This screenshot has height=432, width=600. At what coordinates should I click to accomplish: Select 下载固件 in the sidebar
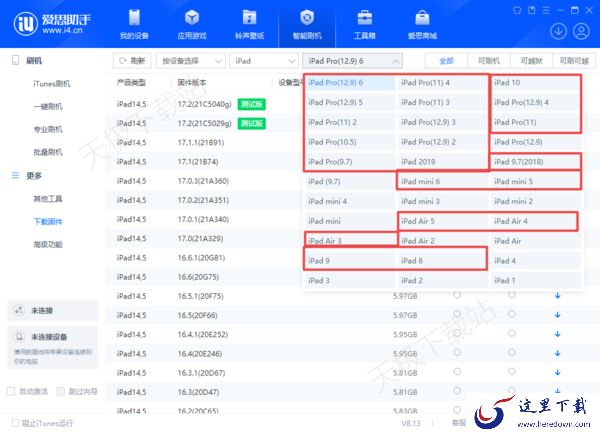(48, 222)
